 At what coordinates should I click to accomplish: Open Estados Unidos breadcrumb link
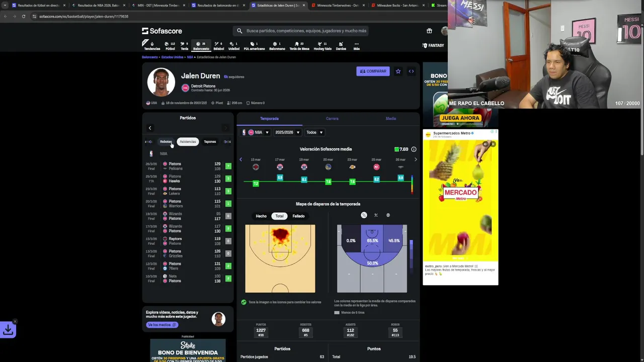pyautogui.click(x=172, y=57)
